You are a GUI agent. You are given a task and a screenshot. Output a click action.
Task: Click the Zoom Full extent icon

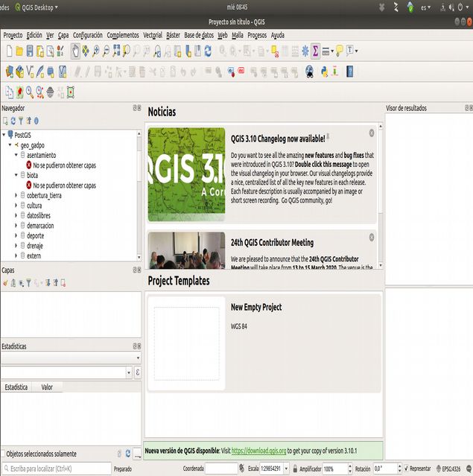pyautogui.click(x=116, y=51)
